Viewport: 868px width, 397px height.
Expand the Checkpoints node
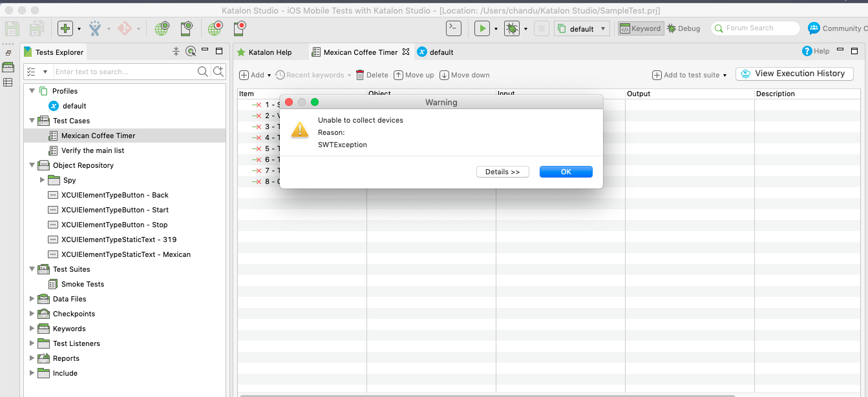point(32,314)
